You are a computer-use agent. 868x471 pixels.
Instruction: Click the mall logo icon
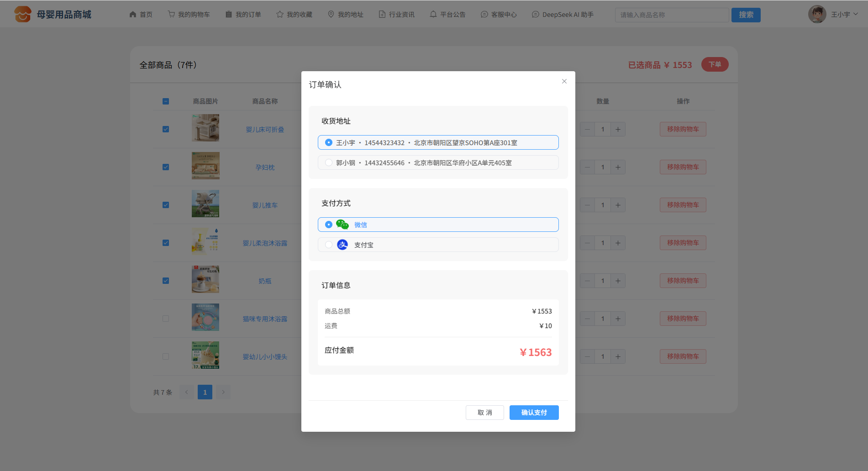[22, 15]
